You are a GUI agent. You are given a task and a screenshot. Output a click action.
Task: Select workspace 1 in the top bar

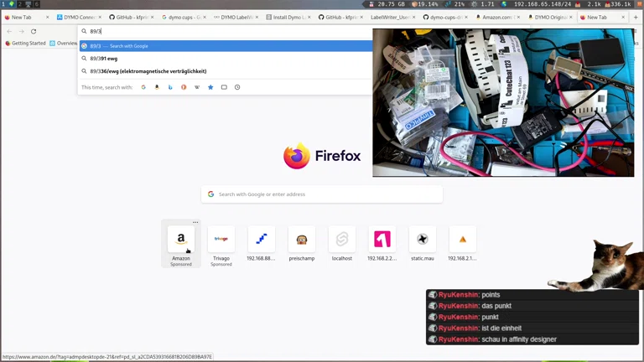click(3, 4)
